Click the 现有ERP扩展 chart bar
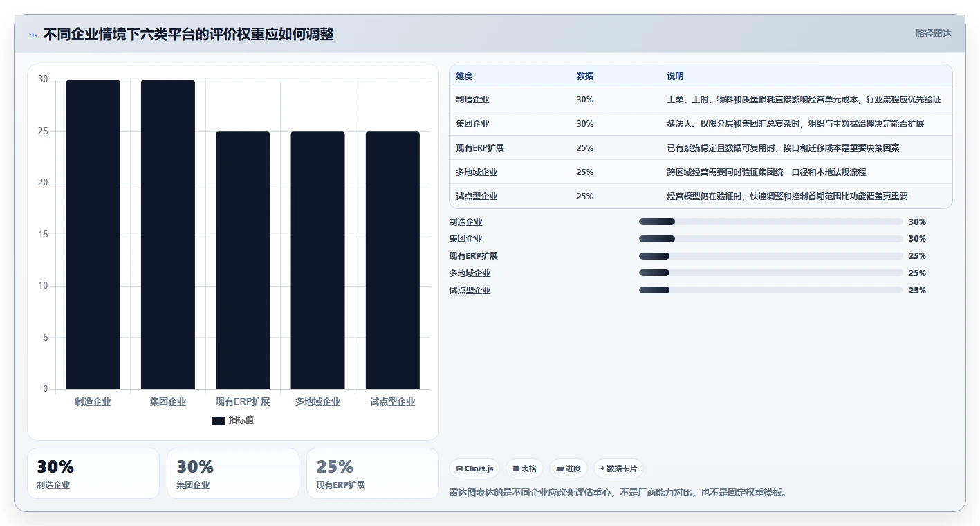This screenshot has width=980, height=526. (x=243, y=260)
